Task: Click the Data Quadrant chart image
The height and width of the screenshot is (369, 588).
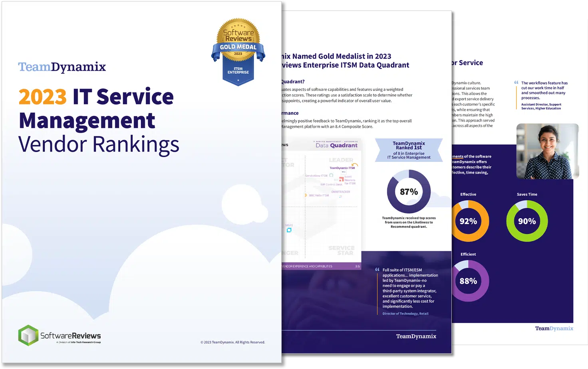Action: click(322, 203)
